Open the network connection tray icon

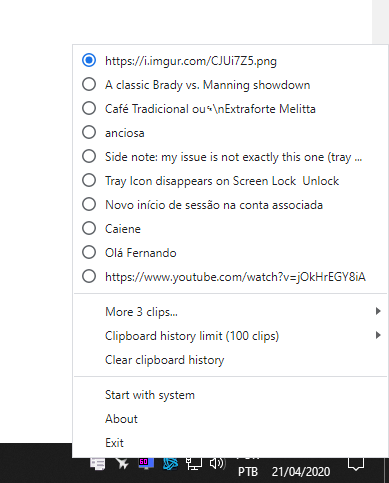pos(194,463)
